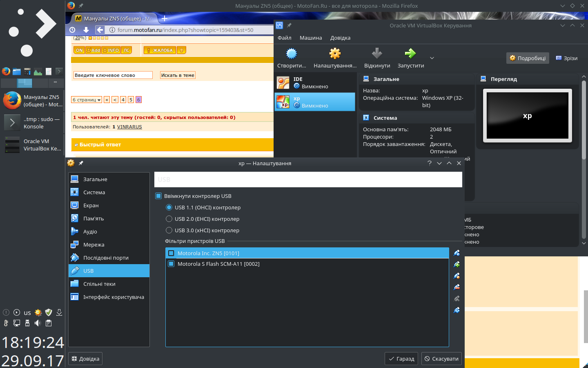The width and height of the screenshot is (588, 368).
Task: Click Скасувати to cancel settings
Action: tap(441, 359)
